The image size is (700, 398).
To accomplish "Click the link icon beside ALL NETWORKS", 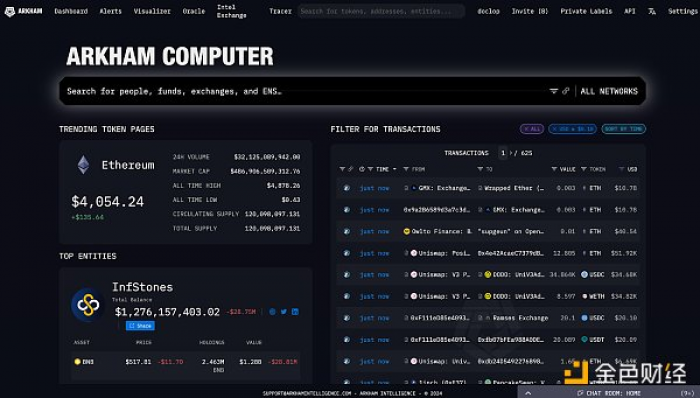I will [x=566, y=91].
